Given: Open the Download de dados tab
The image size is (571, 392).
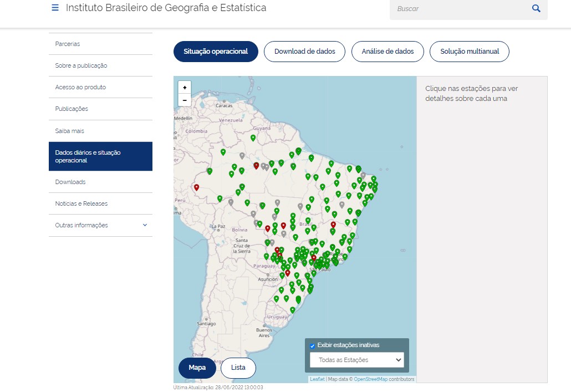Looking at the screenshot, I should point(305,52).
